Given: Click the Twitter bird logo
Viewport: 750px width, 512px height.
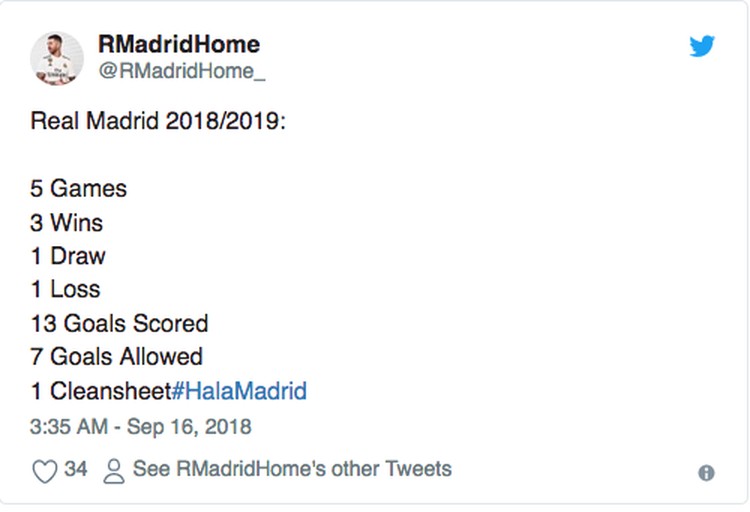Looking at the screenshot, I should [x=702, y=46].
